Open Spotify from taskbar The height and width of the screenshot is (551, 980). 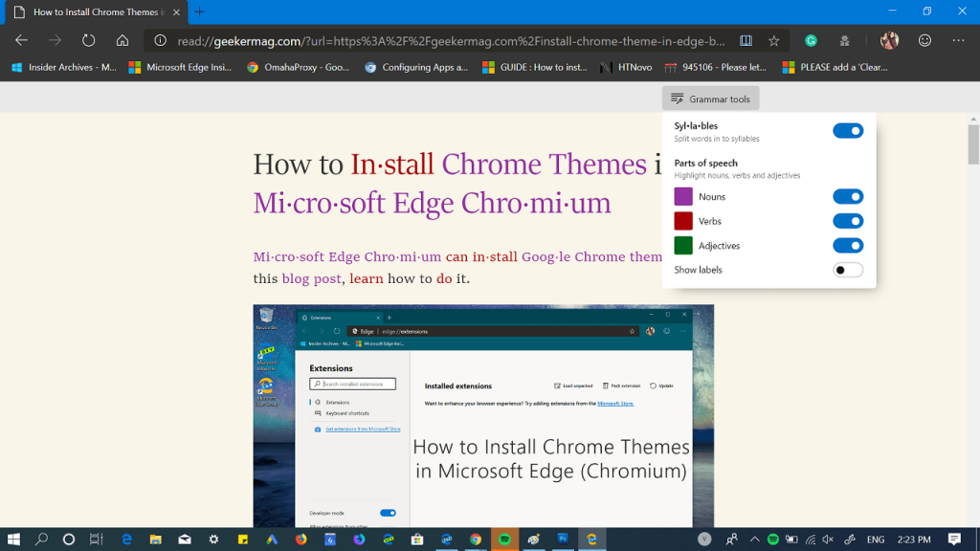504,540
